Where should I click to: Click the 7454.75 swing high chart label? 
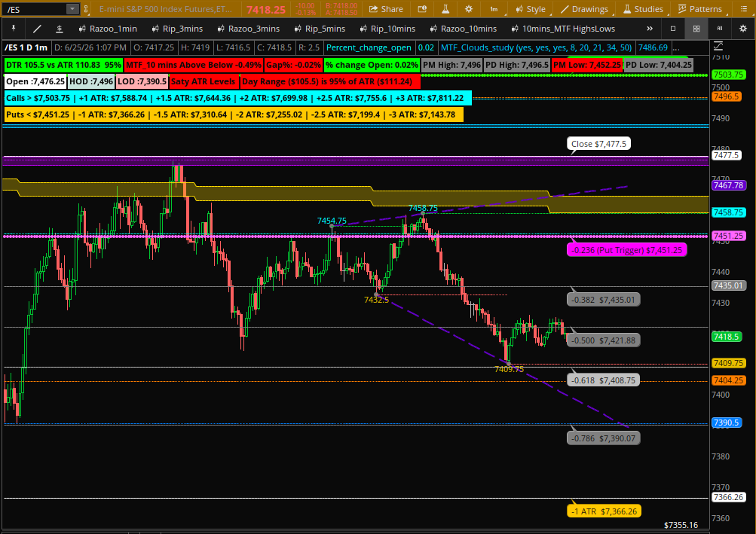(x=332, y=221)
